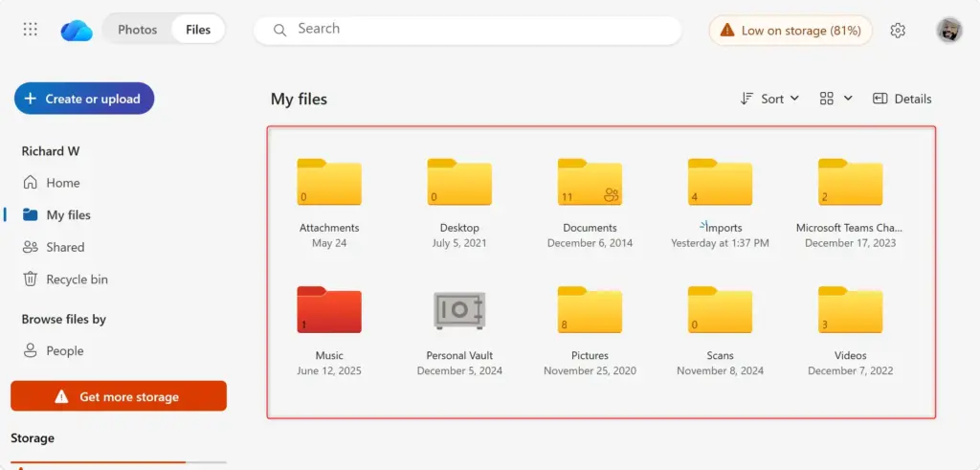Click Create or upload button
Screen dimensions: 980x470
[84, 99]
